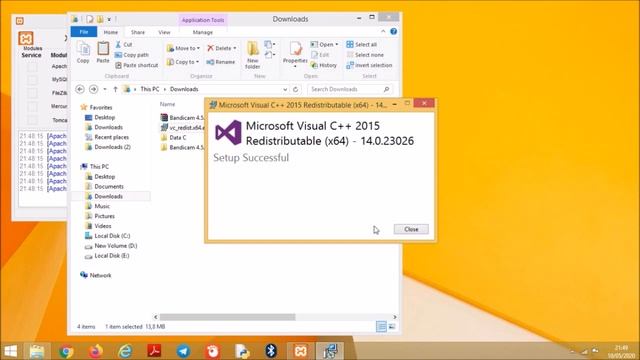The height and width of the screenshot is (360, 640).
Task: Click Rename in the Organize group
Action: pyautogui.click(x=221, y=62)
